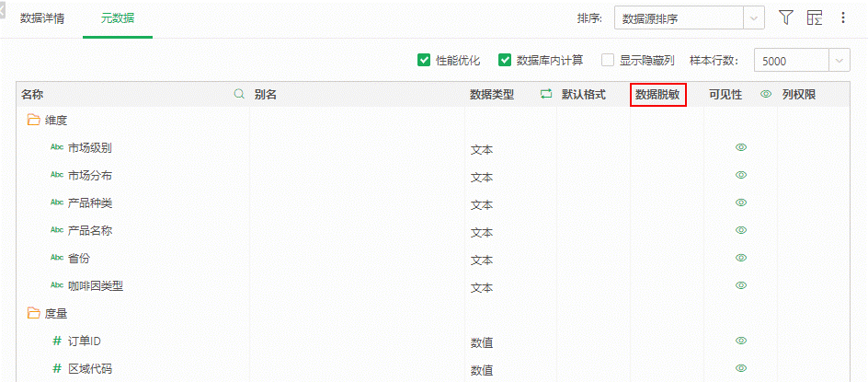The height and width of the screenshot is (382, 868).
Task: Enable the 显示隐藏列 checkbox
Action: 608,60
